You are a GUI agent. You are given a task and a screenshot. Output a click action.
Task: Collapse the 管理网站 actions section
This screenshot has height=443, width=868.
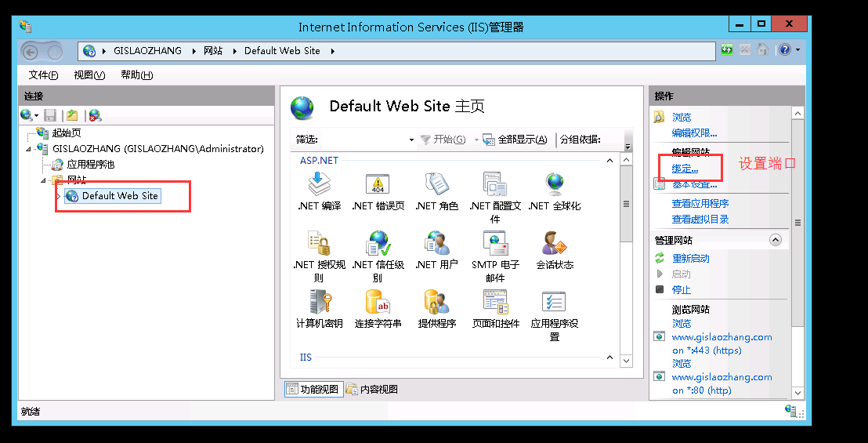[x=776, y=240]
